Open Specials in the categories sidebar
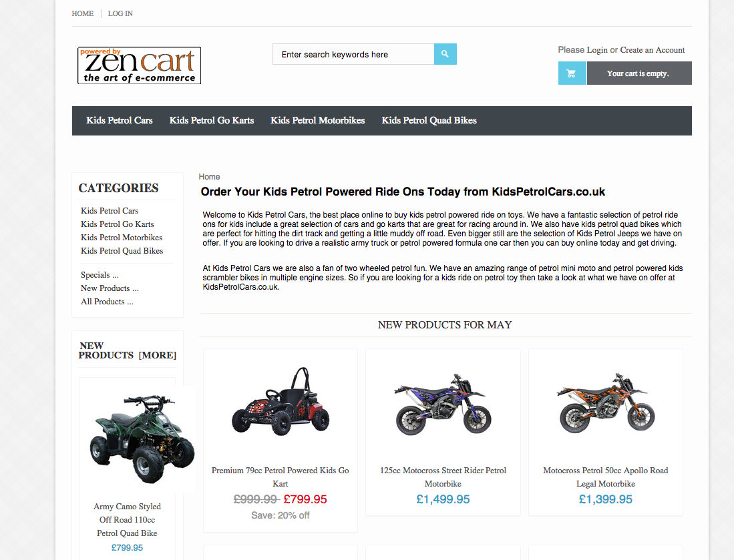The width and height of the screenshot is (734, 560). point(100,275)
